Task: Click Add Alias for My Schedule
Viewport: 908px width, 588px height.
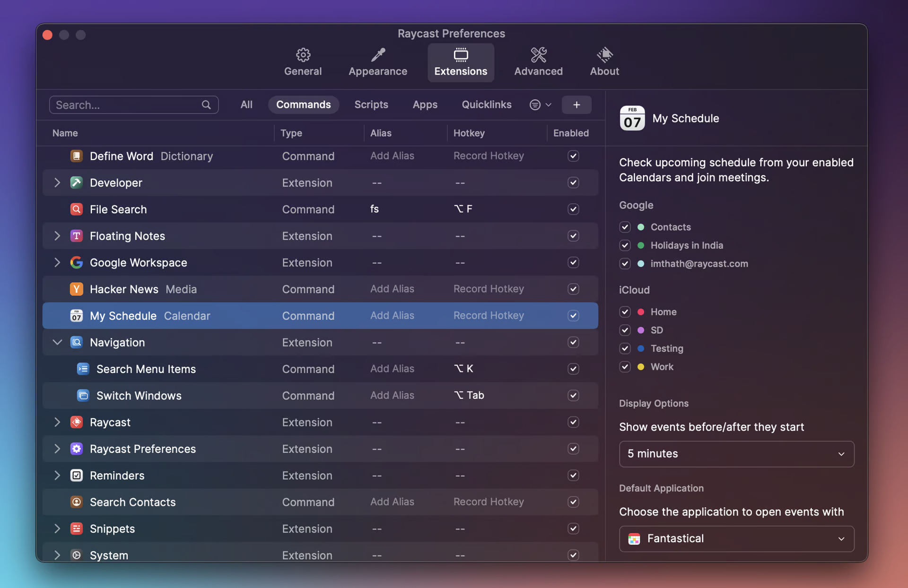Action: [392, 315]
